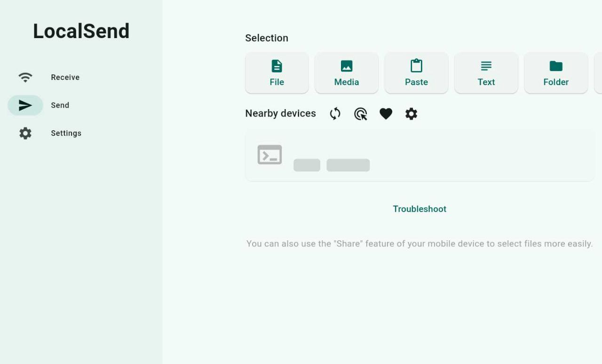Choose the Media selection button
The image size is (602, 364).
tap(347, 73)
